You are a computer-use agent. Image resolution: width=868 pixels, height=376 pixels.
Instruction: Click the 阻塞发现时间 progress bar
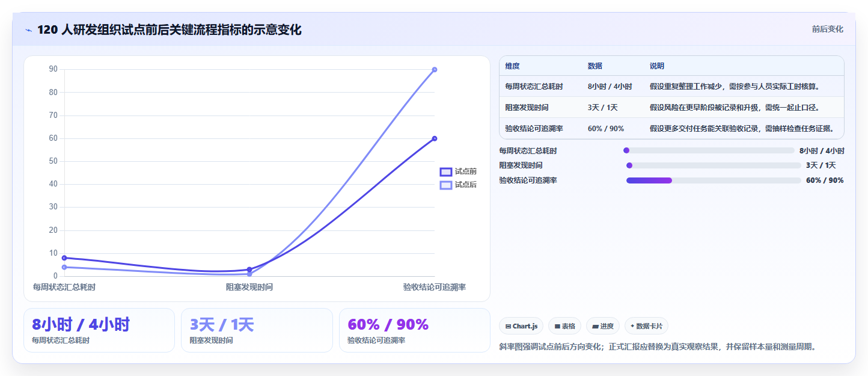pos(714,165)
